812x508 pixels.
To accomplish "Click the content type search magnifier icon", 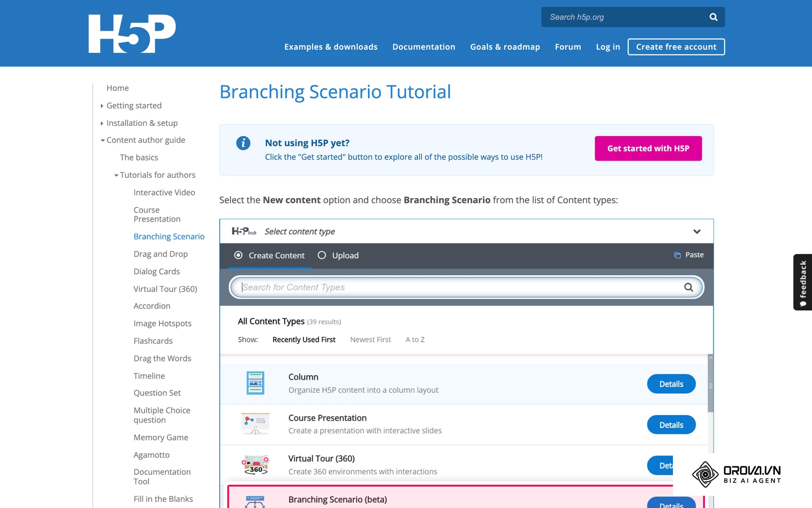I will 688,287.
